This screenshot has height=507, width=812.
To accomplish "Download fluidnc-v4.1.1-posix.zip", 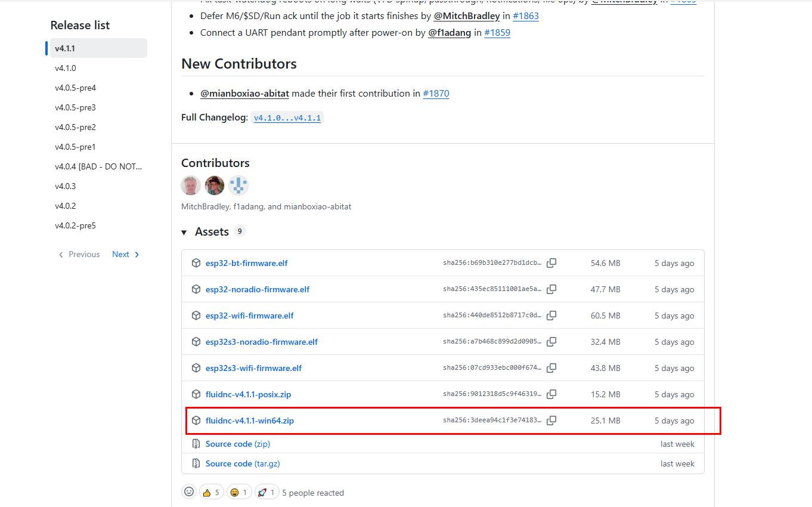I will coord(249,394).
